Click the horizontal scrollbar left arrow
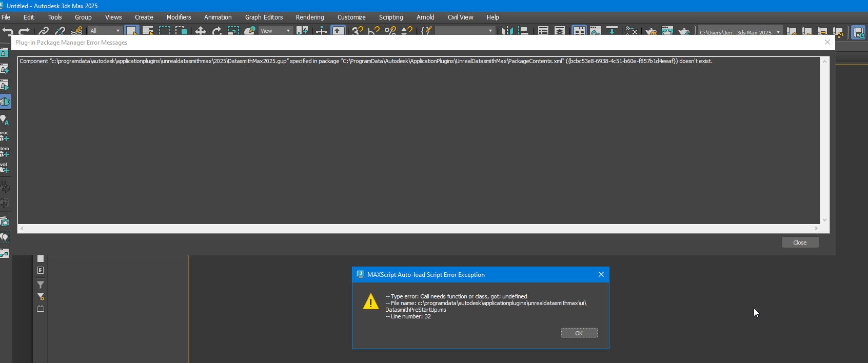The width and height of the screenshot is (868, 363). tap(22, 229)
